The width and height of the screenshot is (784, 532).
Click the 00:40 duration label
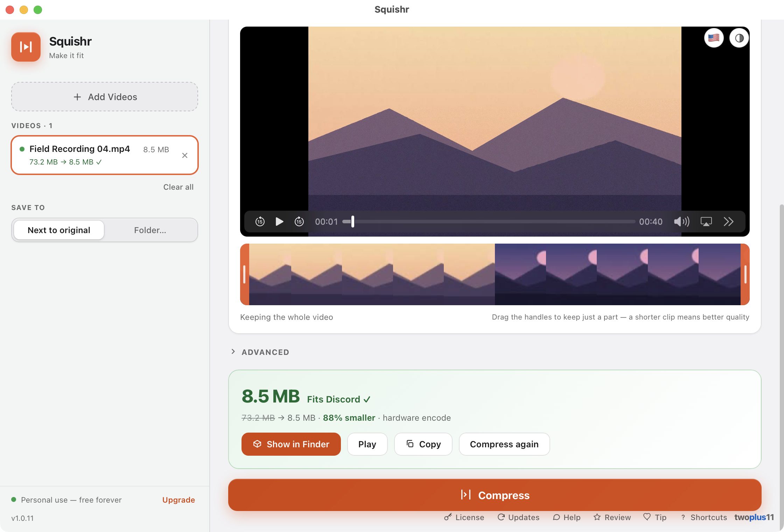click(651, 222)
